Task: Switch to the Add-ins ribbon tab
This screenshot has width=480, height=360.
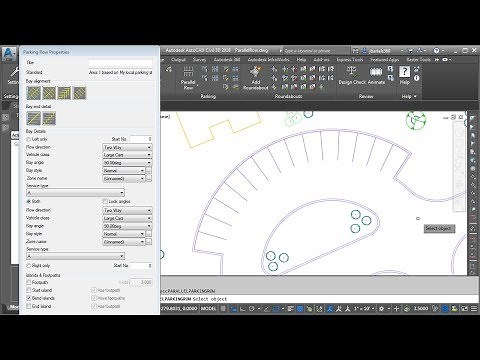Action: (321, 60)
